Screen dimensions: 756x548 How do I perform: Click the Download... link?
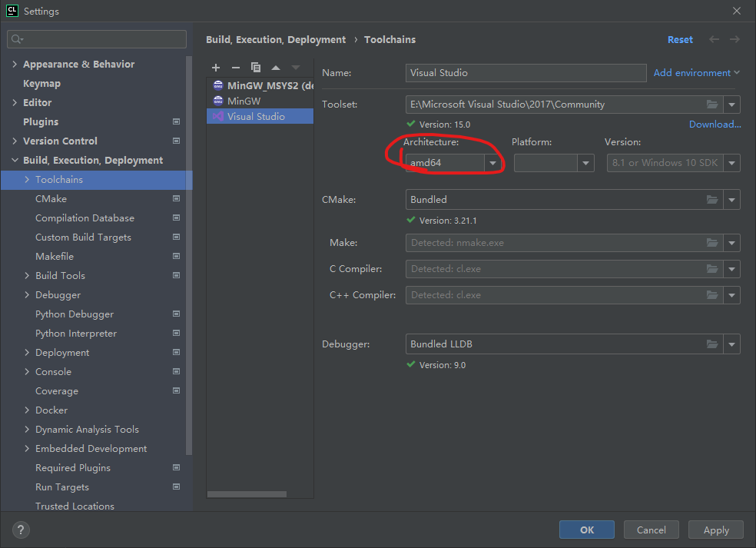click(x=715, y=125)
